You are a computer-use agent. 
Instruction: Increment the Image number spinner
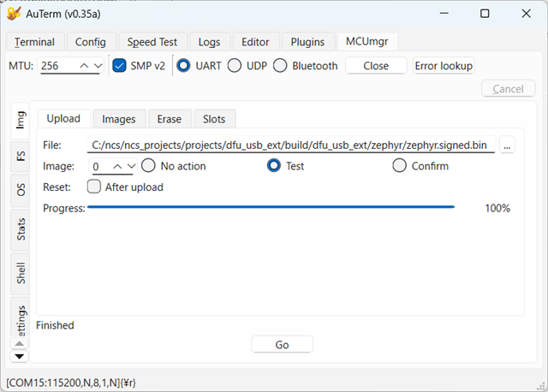click(x=117, y=167)
